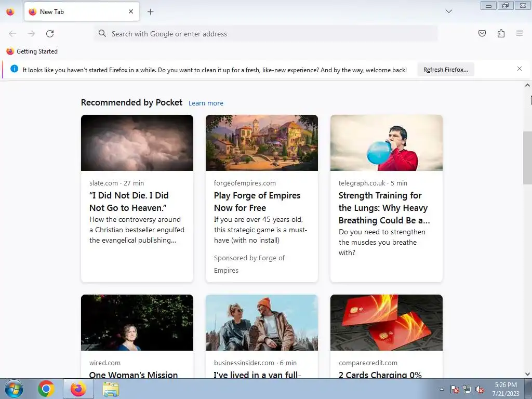Click the forgeofempires.com source text
Viewport: 532px width, 399px height.
[x=245, y=183]
